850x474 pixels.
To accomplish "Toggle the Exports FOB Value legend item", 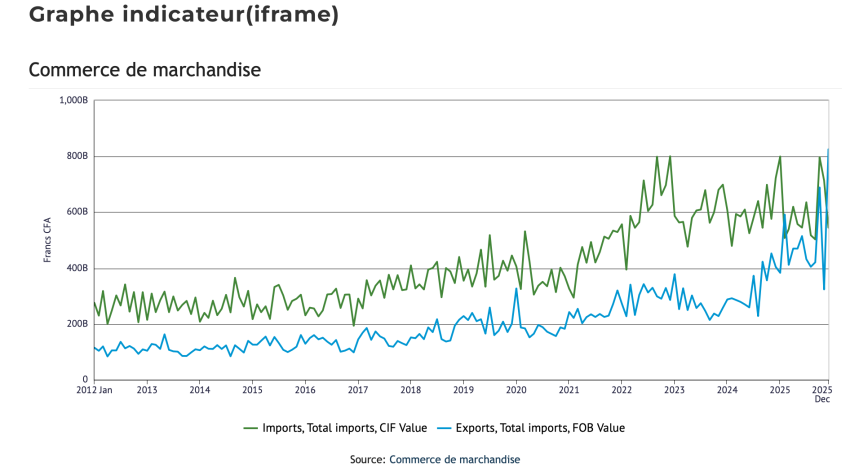I will [x=541, y=428].
